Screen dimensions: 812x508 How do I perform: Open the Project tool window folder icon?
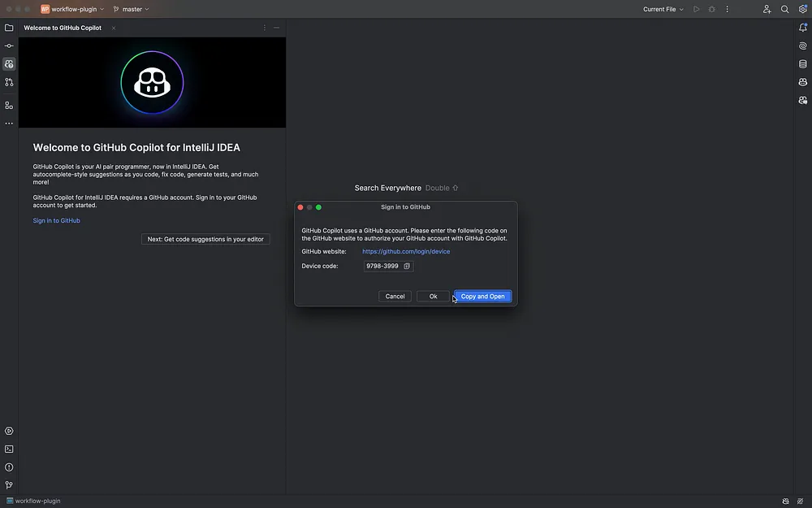pos(9,28)
